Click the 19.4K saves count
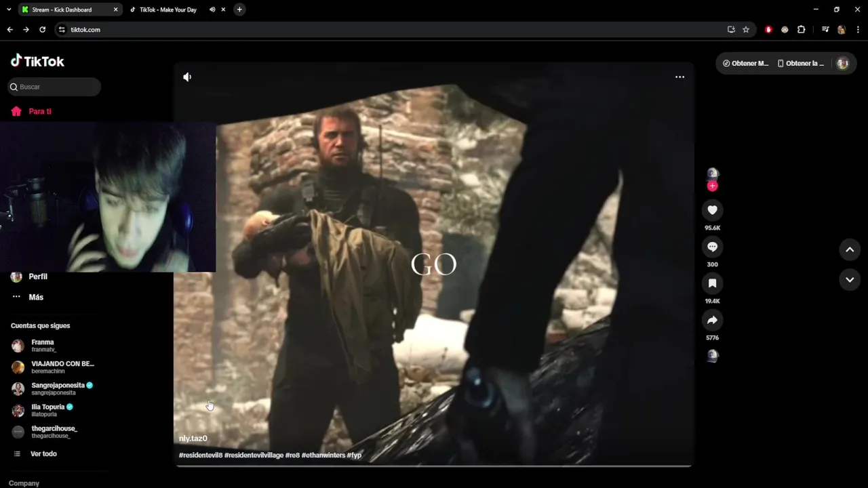This screenshot has width=868, height=488. point(712,301)
